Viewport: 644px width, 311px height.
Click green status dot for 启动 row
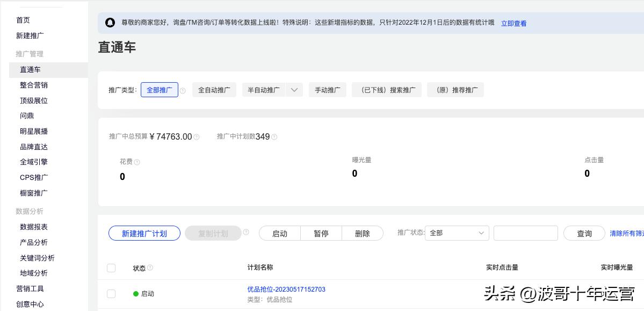(136, 294)
